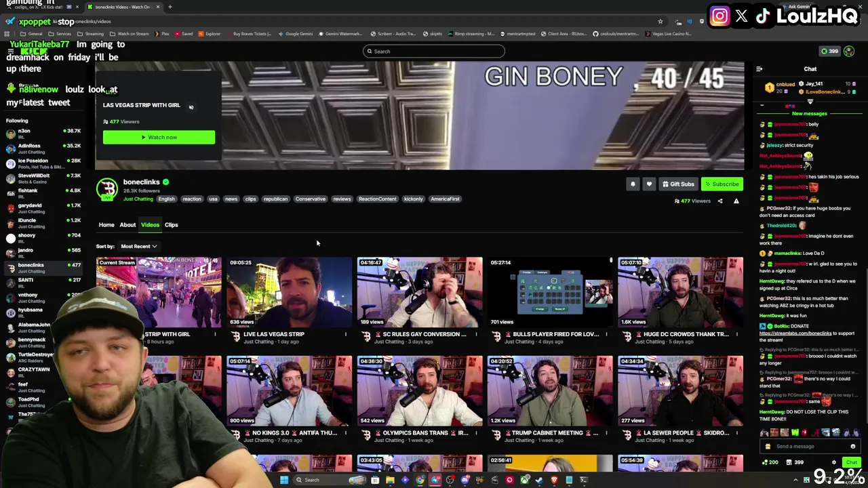Click the Kick search field

(434, 52)
